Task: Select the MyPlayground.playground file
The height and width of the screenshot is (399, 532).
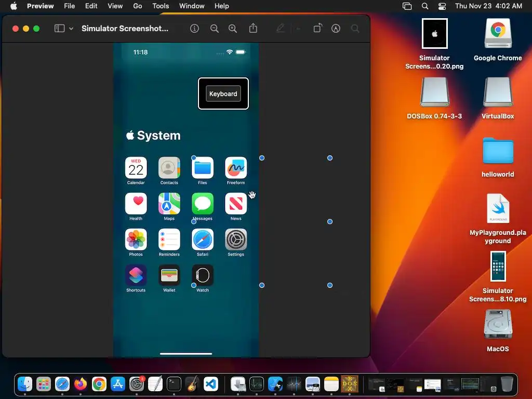Action: [x=498, y=208]
